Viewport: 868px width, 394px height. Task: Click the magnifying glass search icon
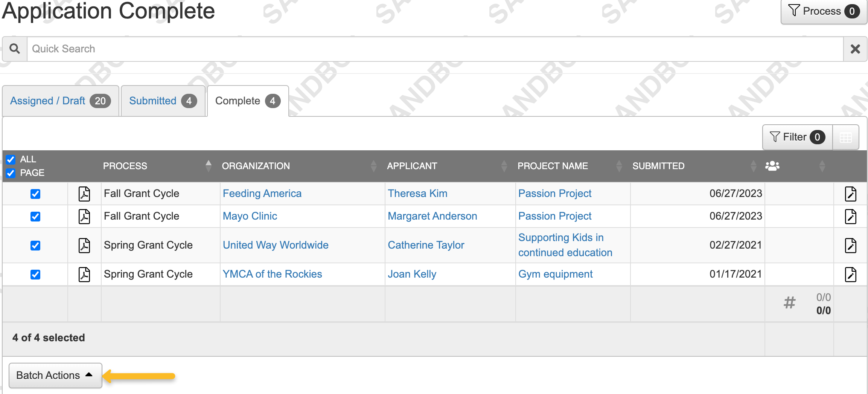(x=15, y=49)
